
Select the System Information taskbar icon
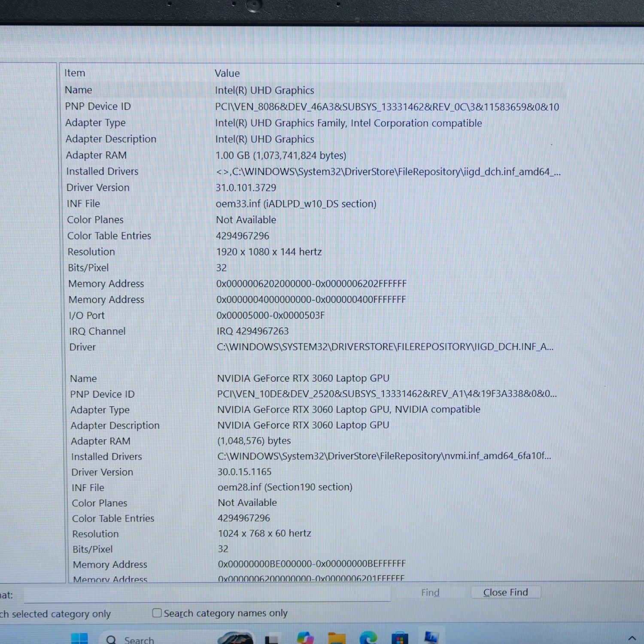tap(431, 638)
